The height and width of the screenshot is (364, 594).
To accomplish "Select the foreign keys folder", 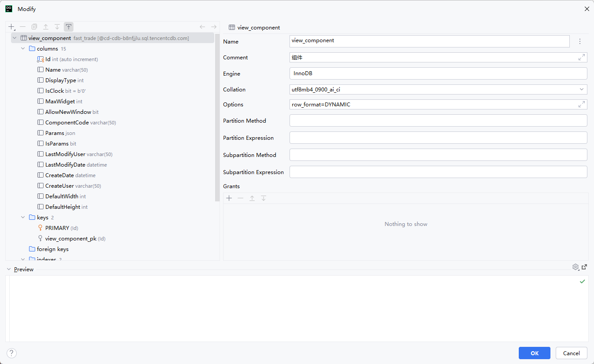I will [48, 249].
